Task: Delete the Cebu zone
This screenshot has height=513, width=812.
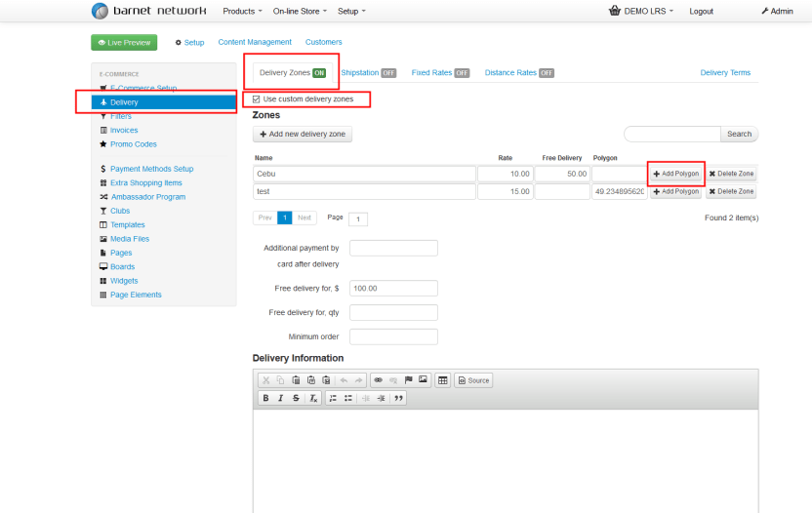Action: 731,174
